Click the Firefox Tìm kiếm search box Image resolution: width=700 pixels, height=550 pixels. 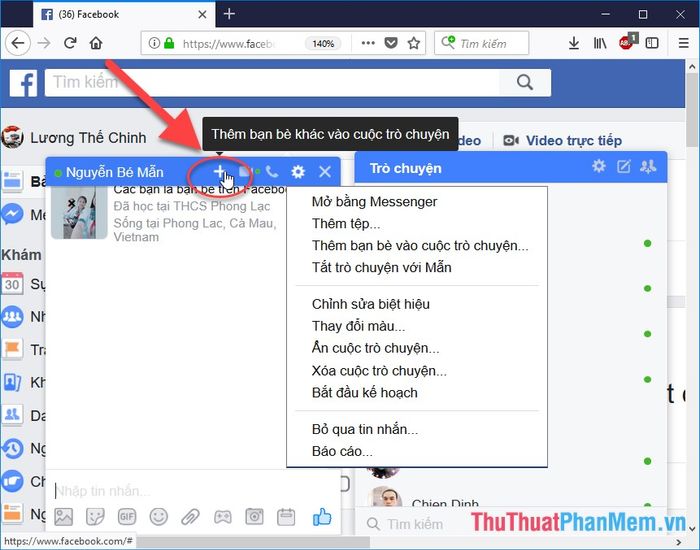pyautogui.click(x=482, y=43)
